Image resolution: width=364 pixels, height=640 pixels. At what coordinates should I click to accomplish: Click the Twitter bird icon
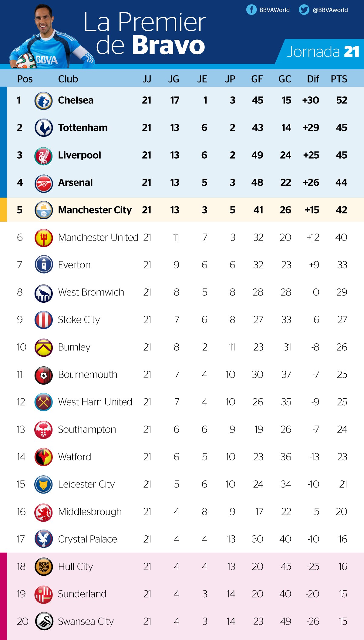[304, 10]
